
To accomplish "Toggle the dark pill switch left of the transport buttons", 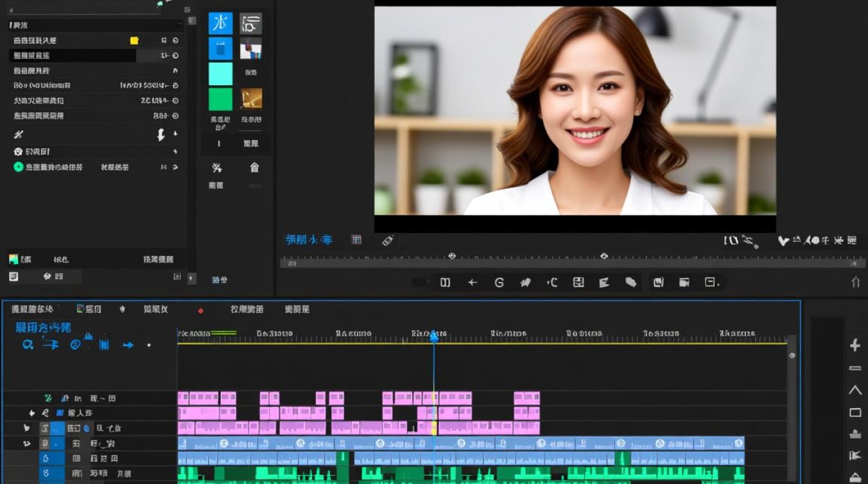I will pyautogui.click(x=419, y=282).
